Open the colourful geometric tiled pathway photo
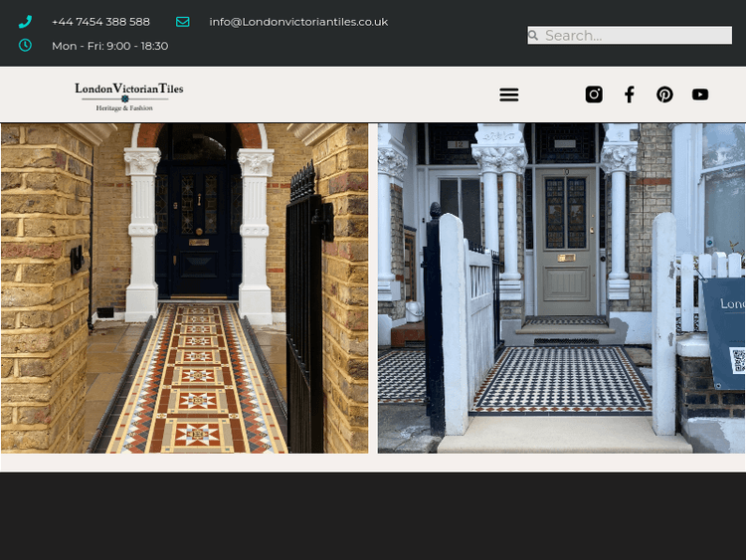 199,378
